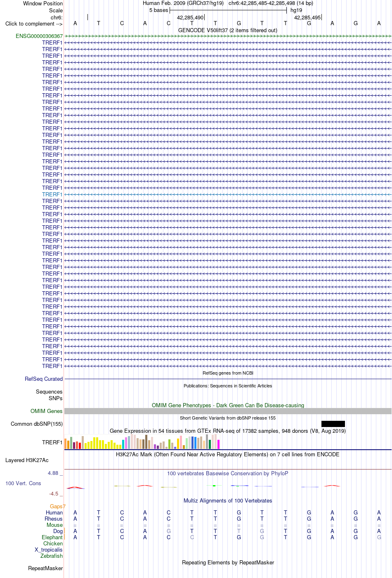The height and width of the screenshot is (578, 392).
Task: Open the Common dbSNP(155) track label
Action: pos(37,424)
